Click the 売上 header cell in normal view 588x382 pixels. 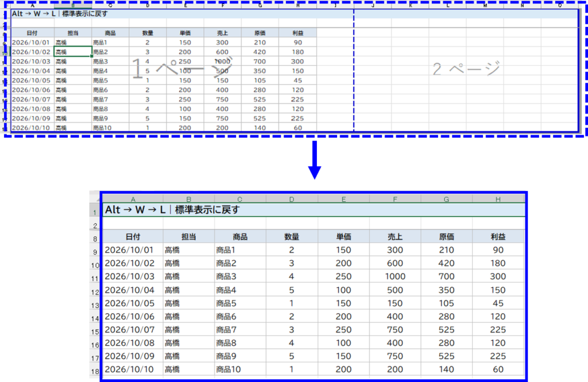[395, 237]
